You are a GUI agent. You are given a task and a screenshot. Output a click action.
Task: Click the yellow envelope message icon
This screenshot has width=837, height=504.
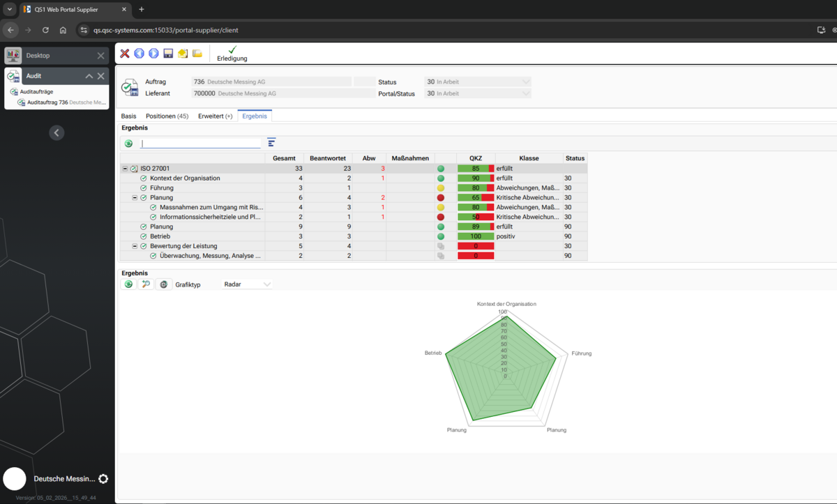[183, 54]
